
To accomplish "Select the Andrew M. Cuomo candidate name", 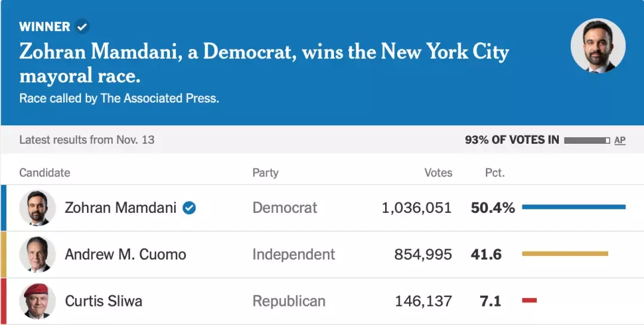I will [x=125, y=255].
